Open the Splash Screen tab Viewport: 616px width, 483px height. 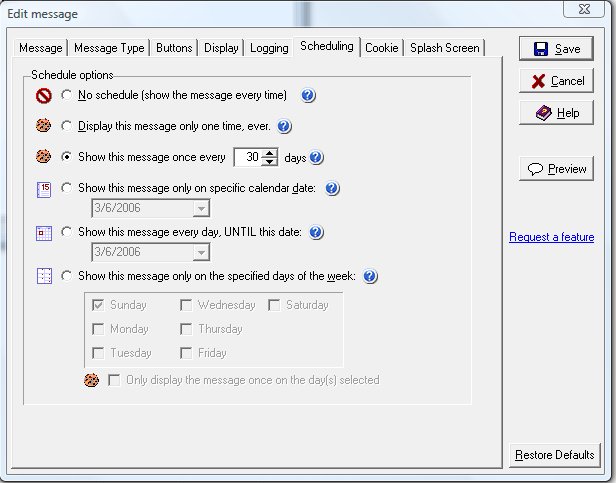(445, 48)
